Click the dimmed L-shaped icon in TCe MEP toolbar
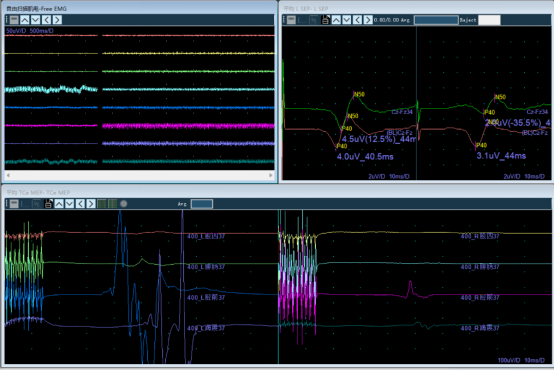This screenshot has height=370, width=554. click(x=25, y=204)
